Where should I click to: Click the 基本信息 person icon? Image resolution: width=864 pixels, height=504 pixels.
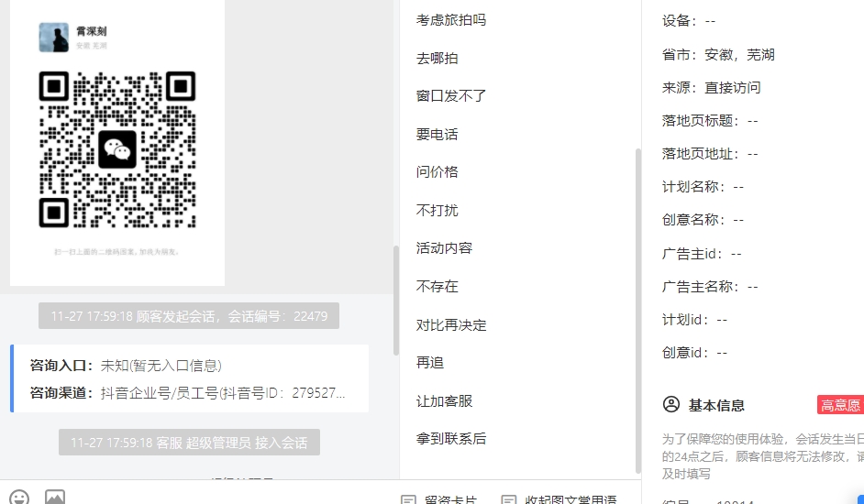[671, 404]
